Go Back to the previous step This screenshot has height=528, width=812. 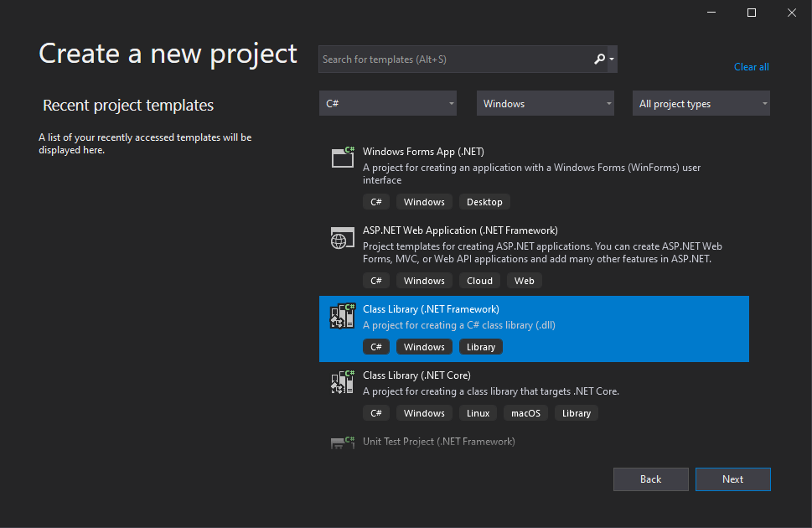[x=651, y=479]
